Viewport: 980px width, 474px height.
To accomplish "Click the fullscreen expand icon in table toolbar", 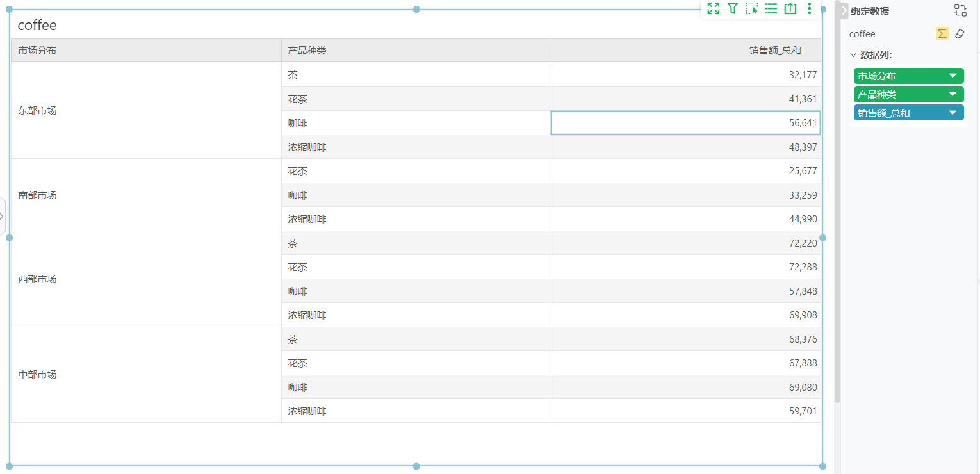I will coord(714,8).
